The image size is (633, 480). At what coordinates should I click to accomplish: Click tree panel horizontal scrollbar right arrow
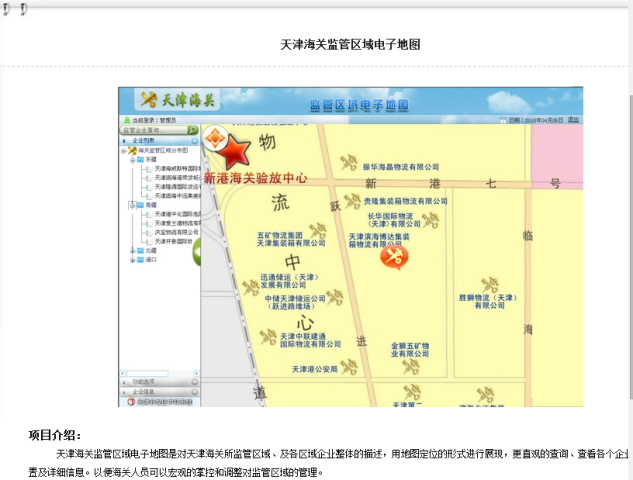click(x=197, y=373)
